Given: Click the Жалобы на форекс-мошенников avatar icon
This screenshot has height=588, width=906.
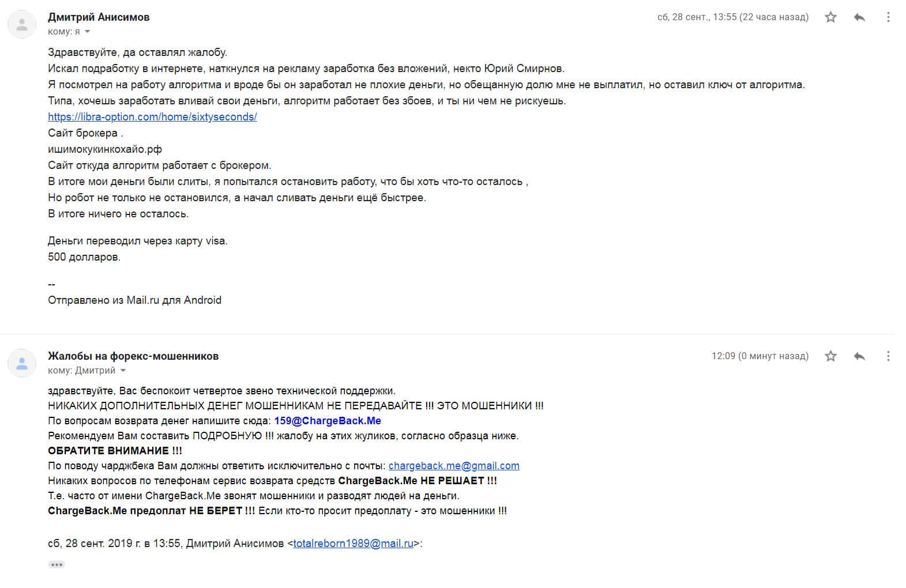Looking at the screenshot, I should coord(22,363).
